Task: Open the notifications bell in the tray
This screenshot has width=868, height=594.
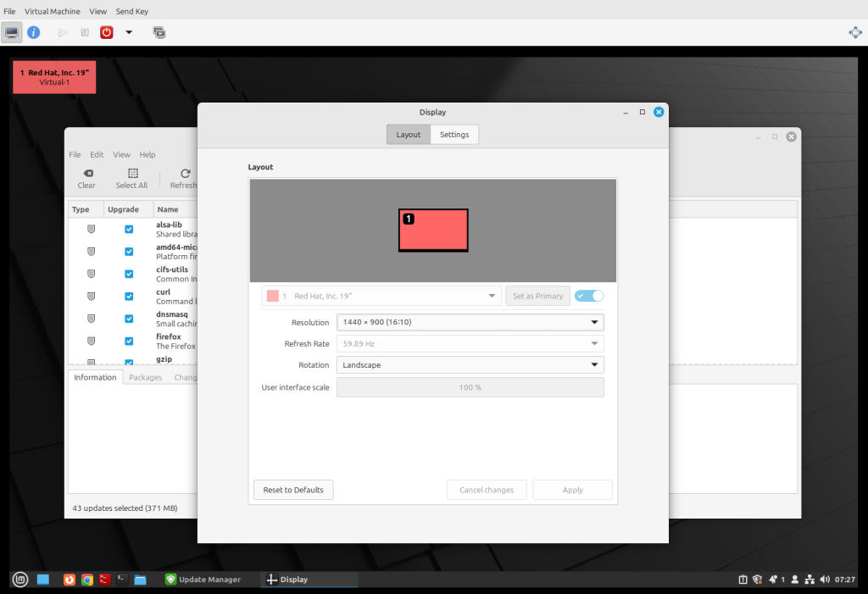Action: (773, 580)
